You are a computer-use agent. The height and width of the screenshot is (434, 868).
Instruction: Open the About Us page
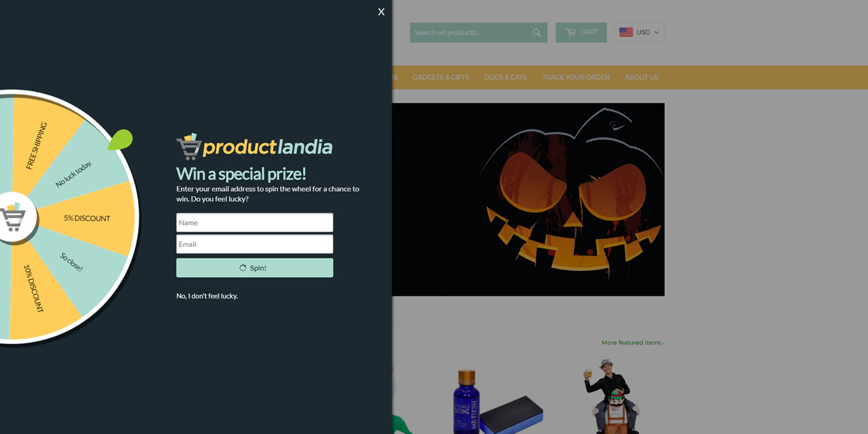pyautogui.click(x=642, y=77)
